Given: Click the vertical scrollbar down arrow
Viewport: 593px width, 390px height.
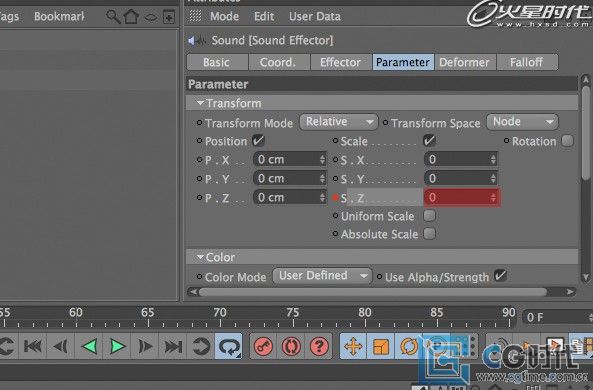Looking at the screenshot, I should (586, 277).
